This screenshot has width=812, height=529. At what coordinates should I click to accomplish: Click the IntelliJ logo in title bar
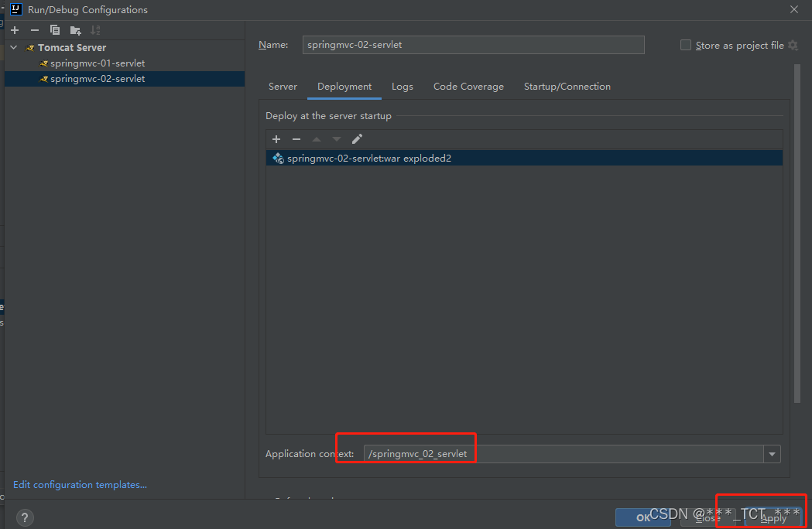[x=16, y=9]
